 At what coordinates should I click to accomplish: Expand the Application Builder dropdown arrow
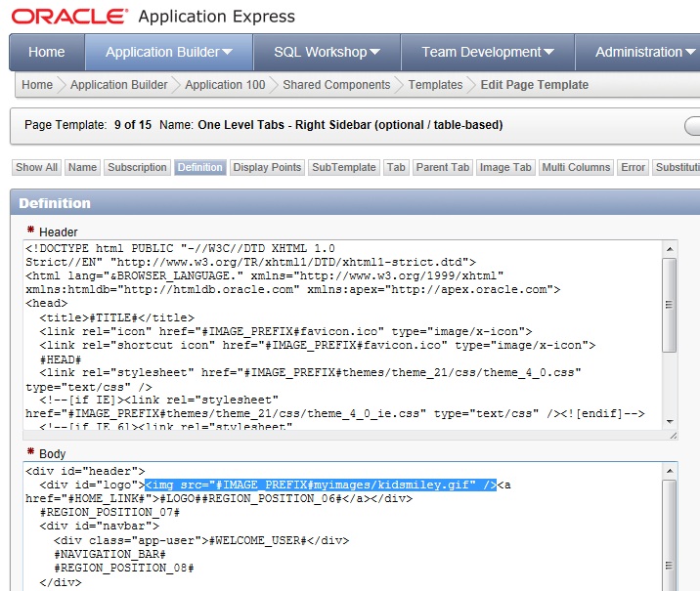coord(227,52)
